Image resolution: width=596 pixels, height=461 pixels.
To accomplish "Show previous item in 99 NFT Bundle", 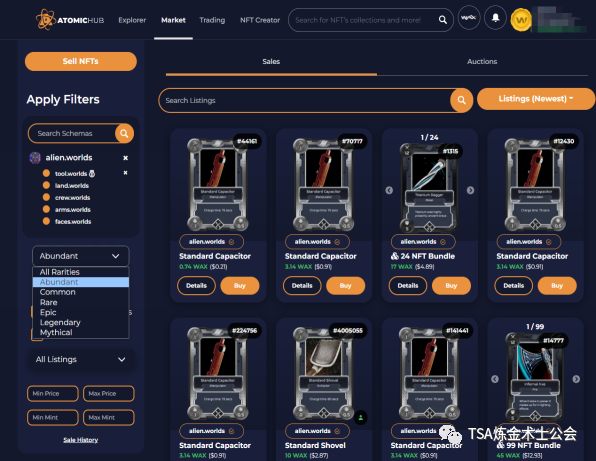I will click(495, 379).
